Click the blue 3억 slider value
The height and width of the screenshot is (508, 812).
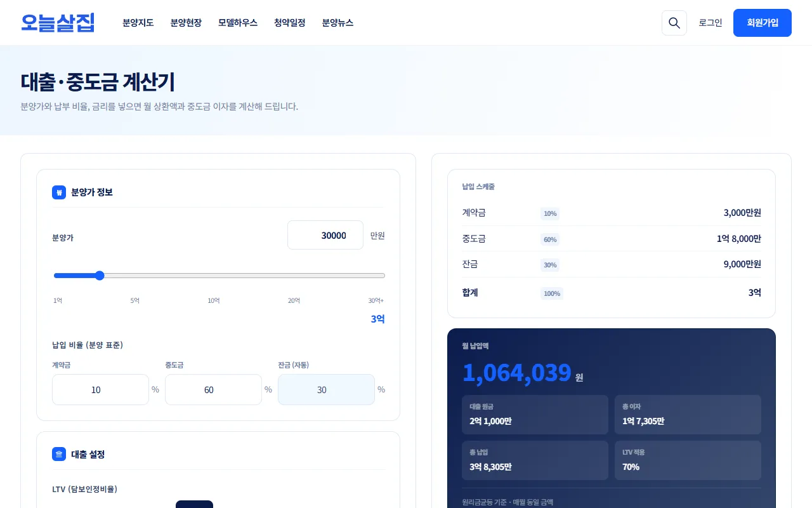tap(377, 319)
